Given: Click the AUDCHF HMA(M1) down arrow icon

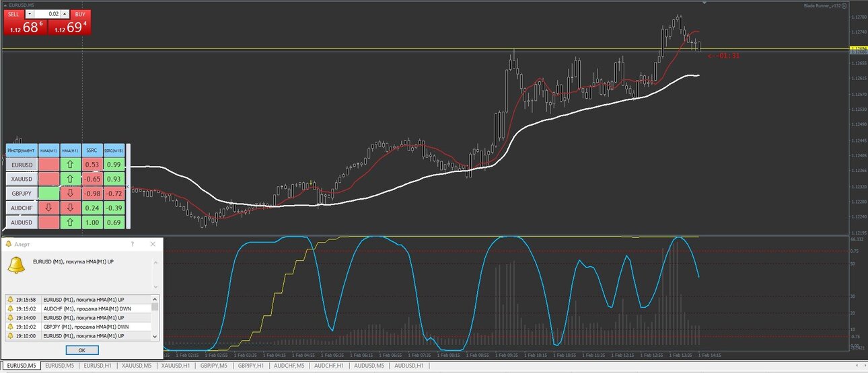Looking at the screenshot, I should click(x=48, y=208).
